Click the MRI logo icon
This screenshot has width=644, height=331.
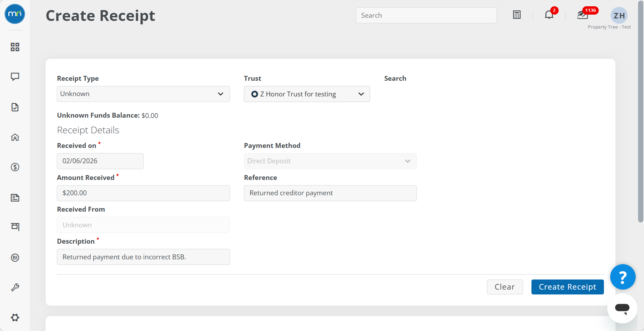(15, 14)
